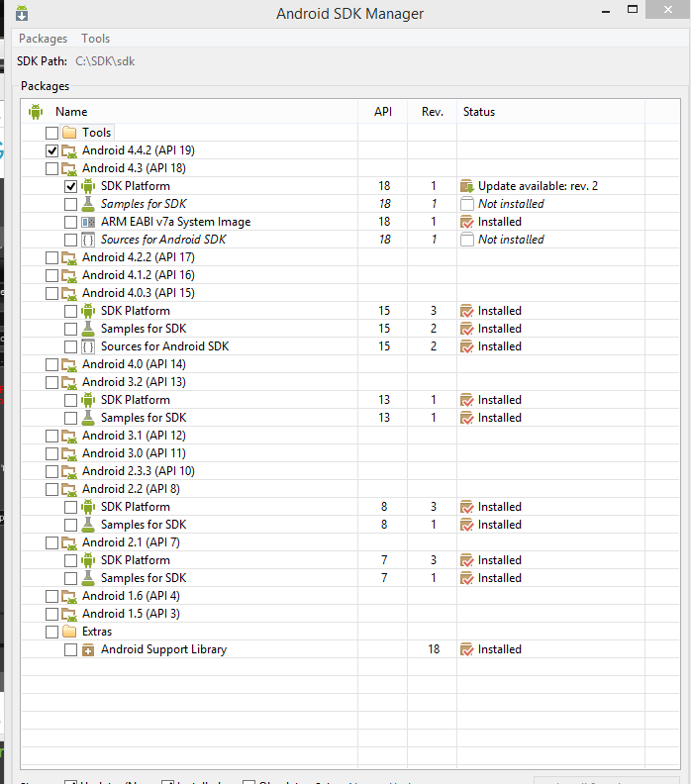
Task: Sort by the API column header
Action: point(383,112)
